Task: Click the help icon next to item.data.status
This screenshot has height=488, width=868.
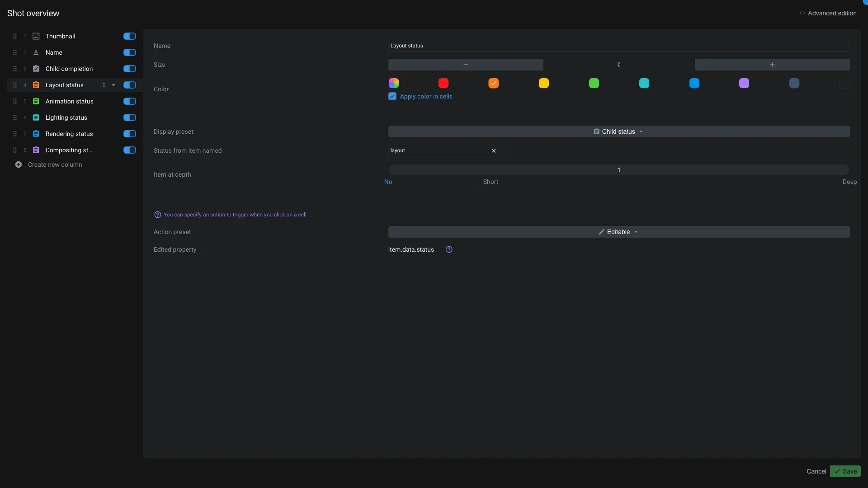Action: click(x=449, y=249)
